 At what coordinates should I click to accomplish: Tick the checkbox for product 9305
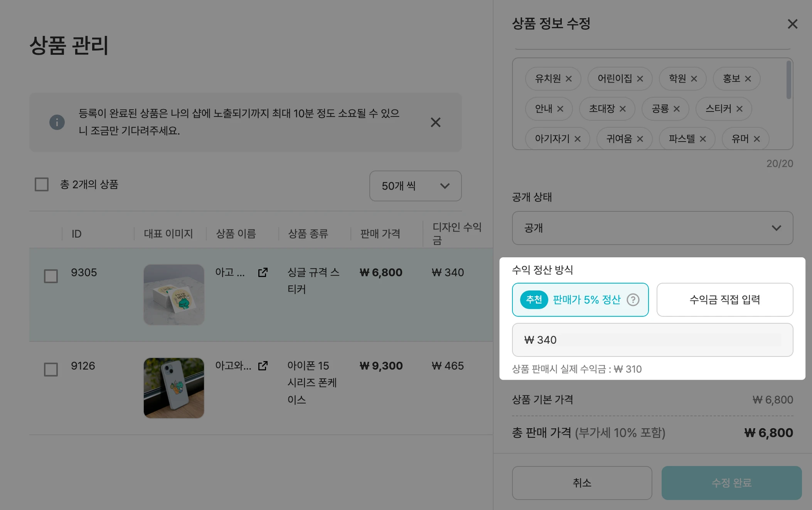51,276
